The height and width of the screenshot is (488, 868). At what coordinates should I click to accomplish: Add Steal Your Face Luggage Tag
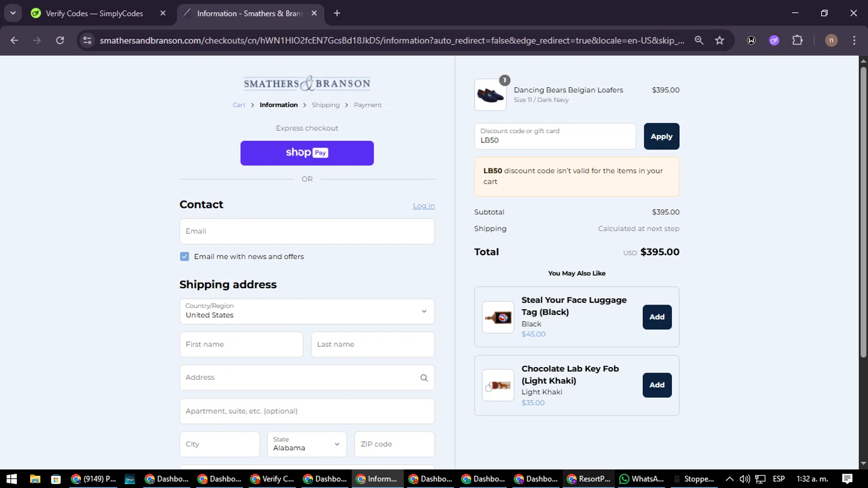coord(657,317)
